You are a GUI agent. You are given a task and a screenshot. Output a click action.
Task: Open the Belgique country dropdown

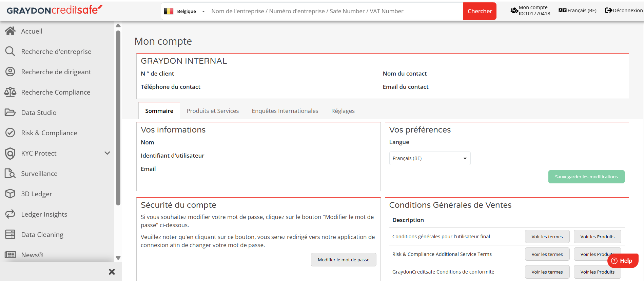(x=184, y=11)
